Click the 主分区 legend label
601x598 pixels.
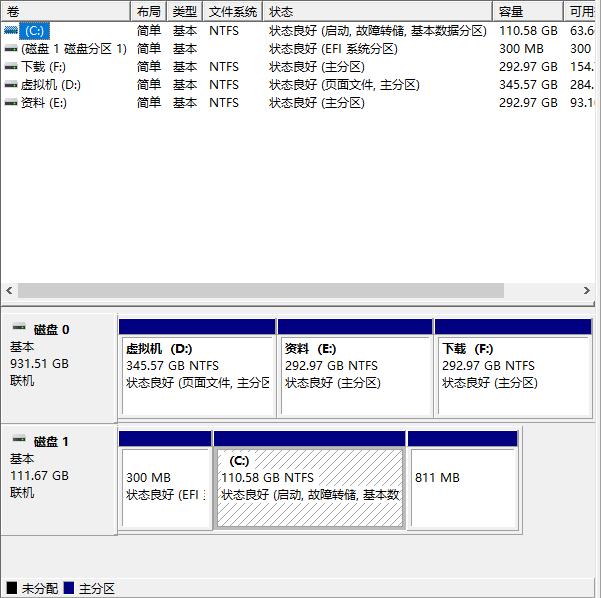pyautogui.click(x=97, y=588)
